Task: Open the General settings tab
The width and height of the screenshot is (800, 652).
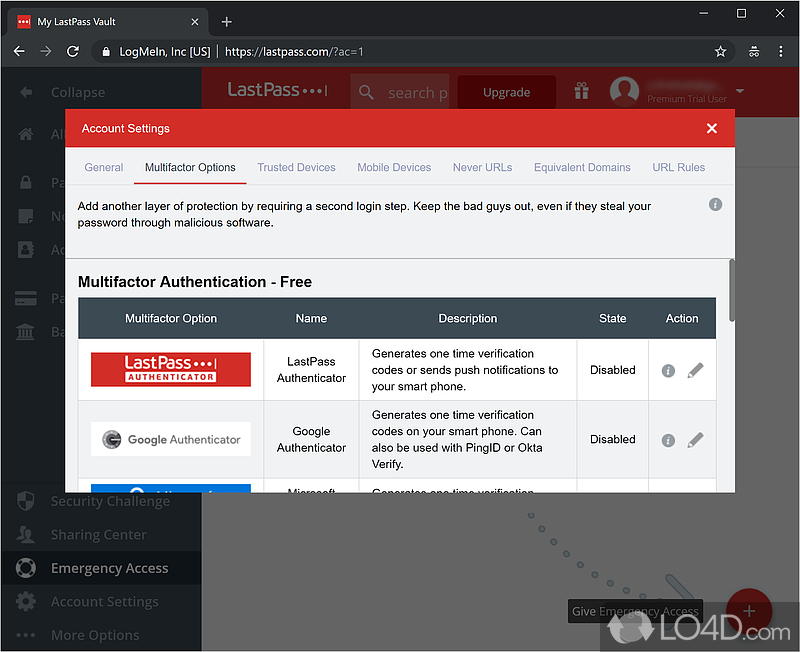Action: pos(104,167)
